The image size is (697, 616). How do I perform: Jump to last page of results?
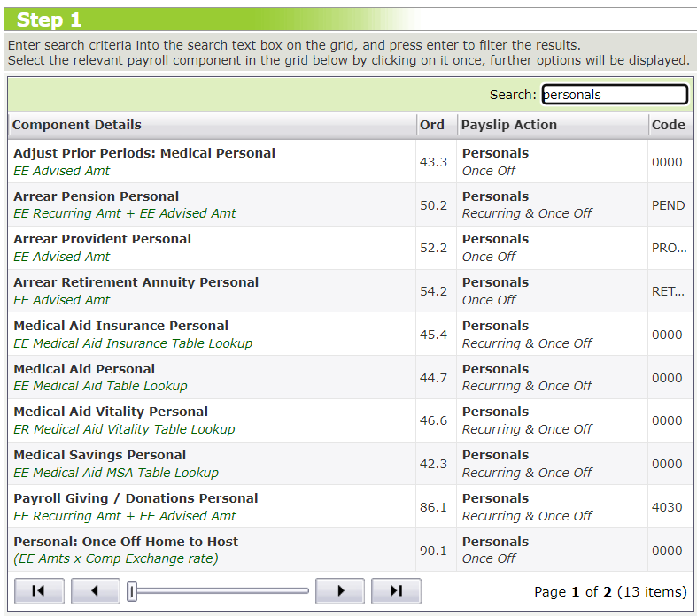pyautogui.click(x=396, y=591)
